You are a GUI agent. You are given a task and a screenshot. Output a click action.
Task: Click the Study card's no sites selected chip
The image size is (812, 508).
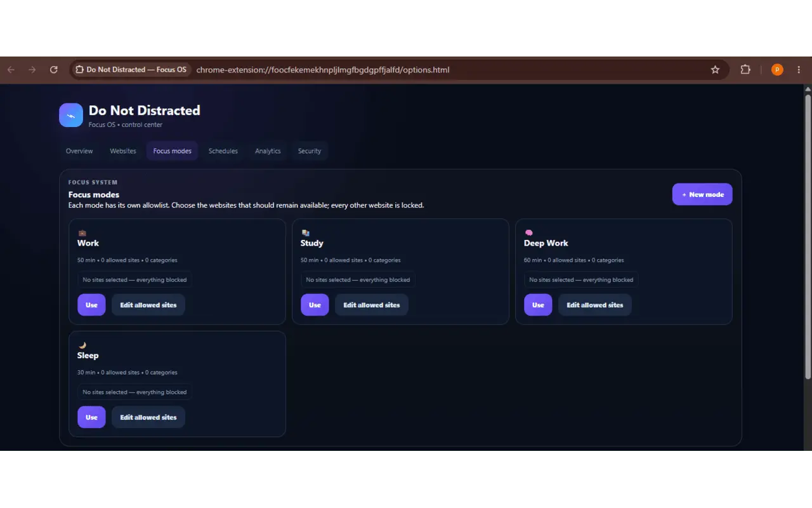pyautogui.click(x=358, y=279)
